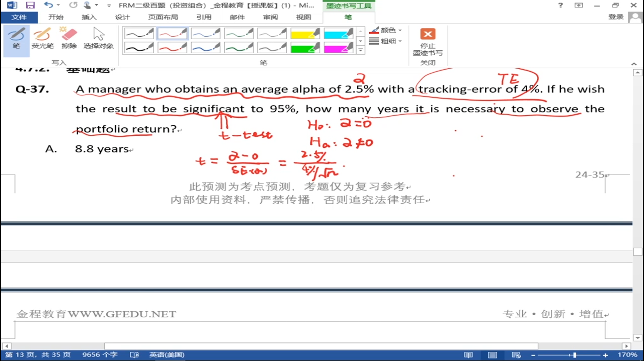
Task: Switch to Read Mode view
Action: tap(468, 355)
